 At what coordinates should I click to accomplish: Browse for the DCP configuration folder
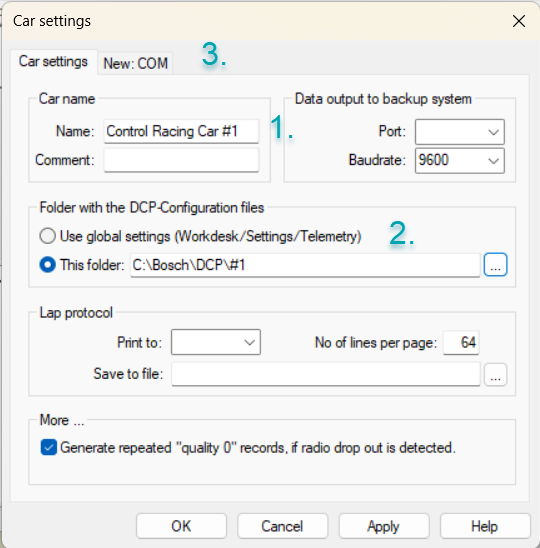495,265
